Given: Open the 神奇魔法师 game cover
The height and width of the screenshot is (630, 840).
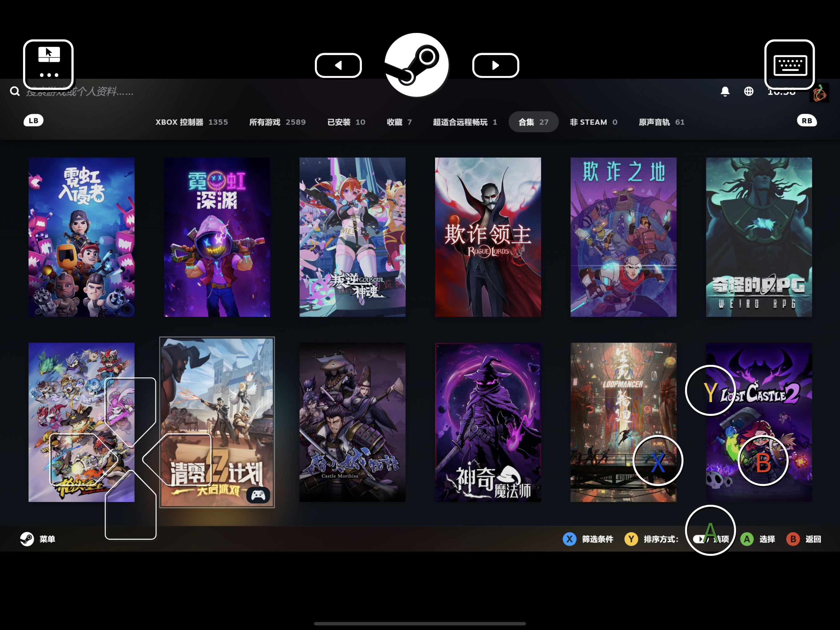Looking at the screenshot, I should (488, 422).
